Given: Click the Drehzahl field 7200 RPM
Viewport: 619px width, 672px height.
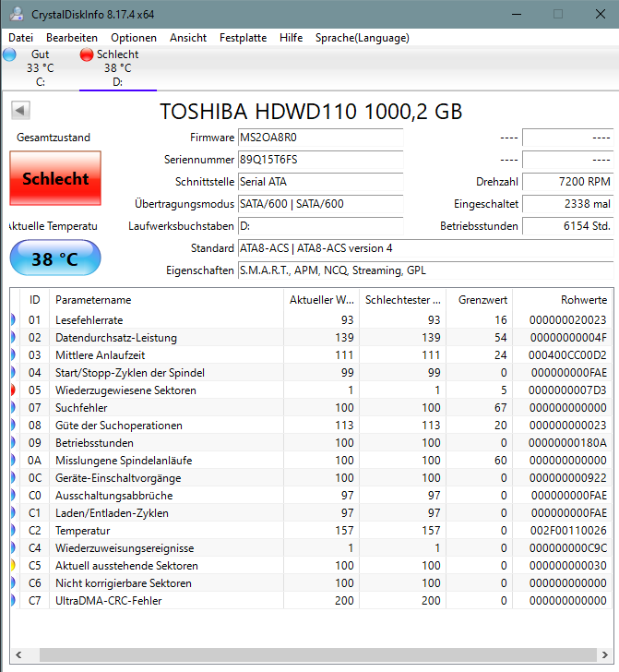Looking at the screenshot, I should click(x=568, y=182).
